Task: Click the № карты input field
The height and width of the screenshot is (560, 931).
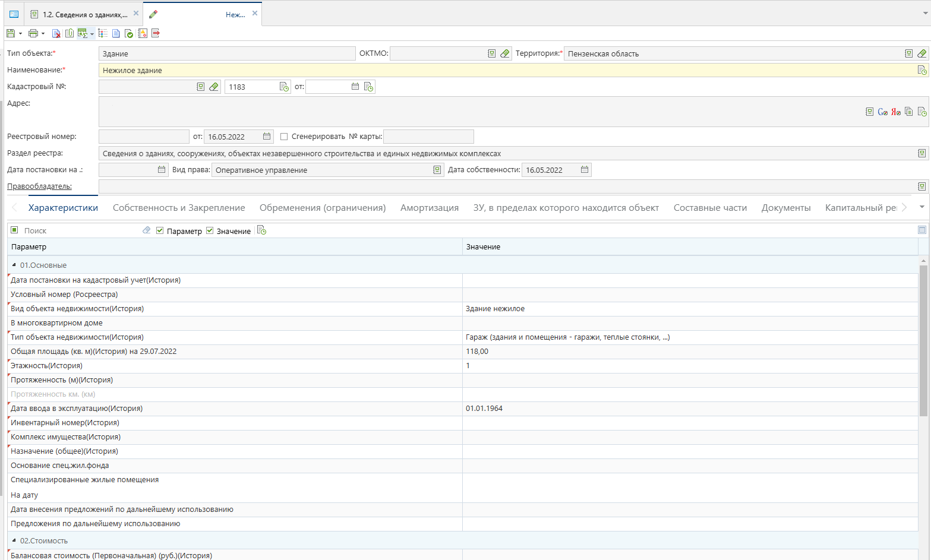Action: click(x=428, y=137)
